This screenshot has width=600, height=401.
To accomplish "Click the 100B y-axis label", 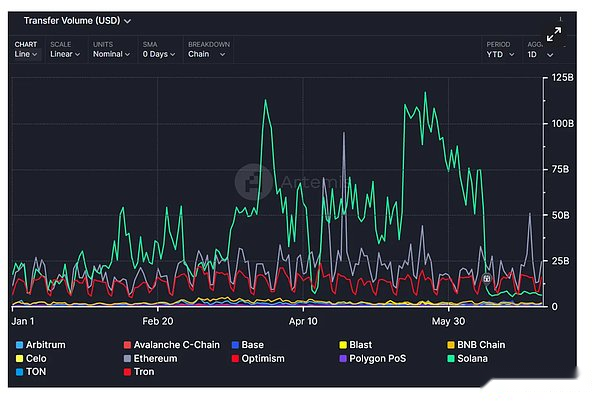I will point(562,124).
